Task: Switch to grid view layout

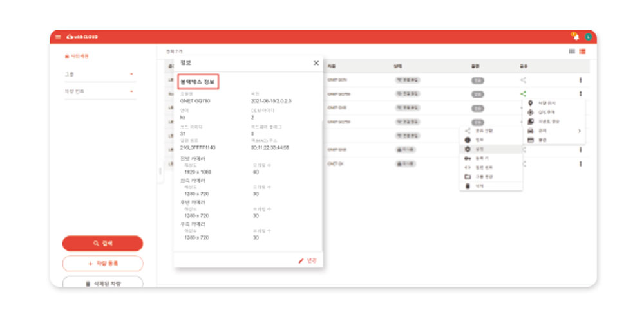Action: (572, 51)
